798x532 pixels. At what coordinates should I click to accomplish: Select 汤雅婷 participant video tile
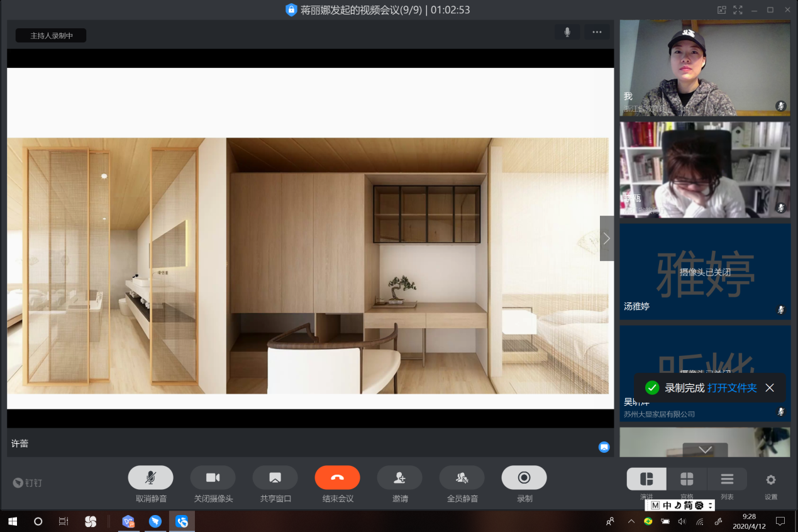[x=704, y=272]
